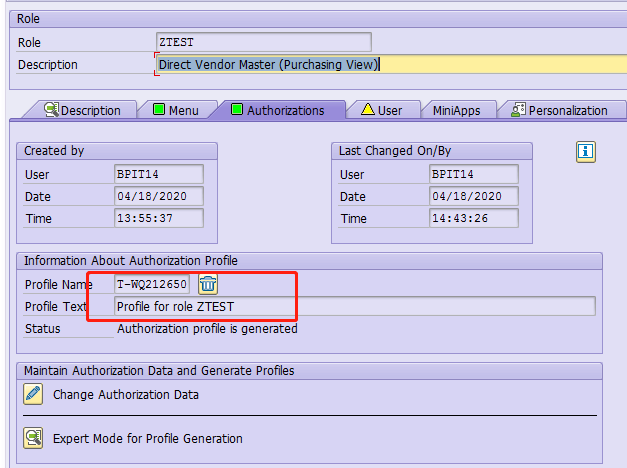Click Created by User field BPIT14
Screen dimensions: 627x468
pyautogui.click(x=159, y=174)
